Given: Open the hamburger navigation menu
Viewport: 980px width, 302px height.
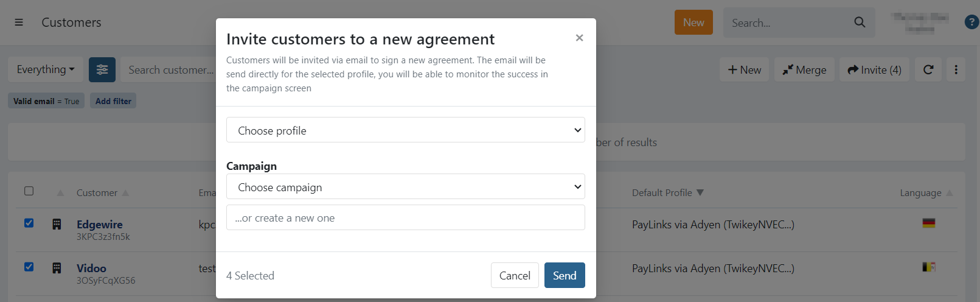Looking at the screenshot, I should coord(19,23).
